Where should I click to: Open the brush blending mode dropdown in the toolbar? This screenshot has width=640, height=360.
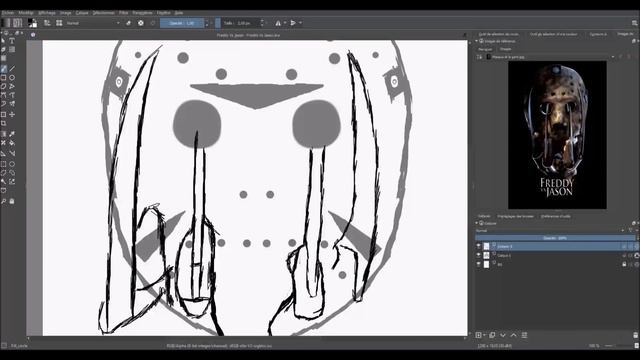click(93, 23)
